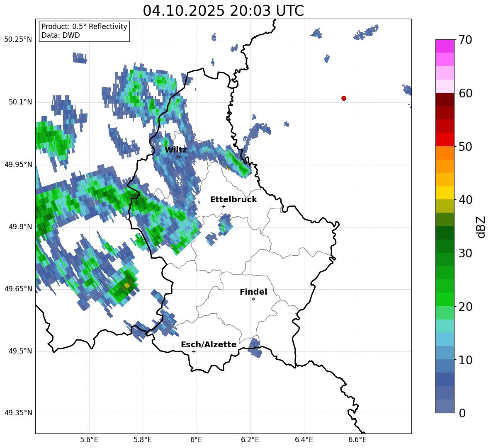The height and width of the screenshot is (448, 491).
Task: Click the colorbar tick value 0
Action: coord(462,413)
